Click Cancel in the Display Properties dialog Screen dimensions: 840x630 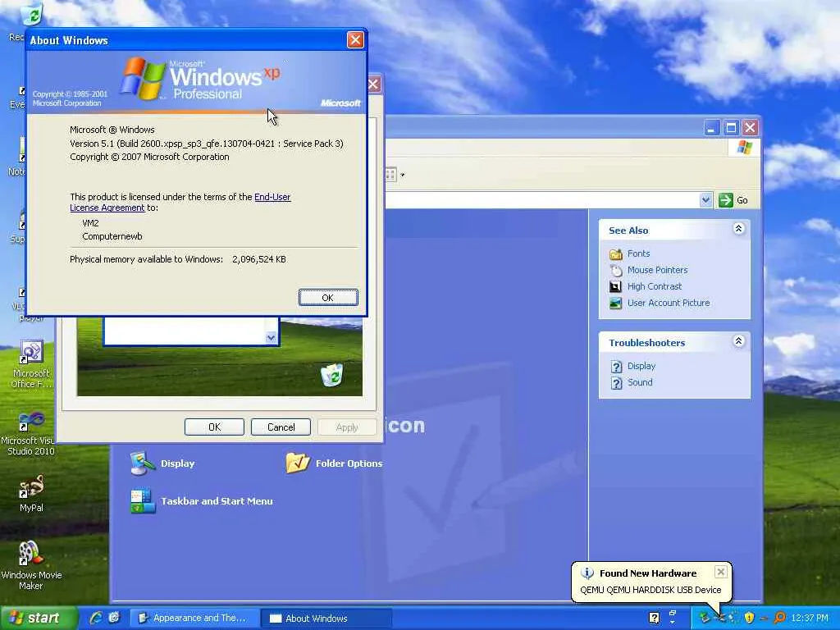281,427
